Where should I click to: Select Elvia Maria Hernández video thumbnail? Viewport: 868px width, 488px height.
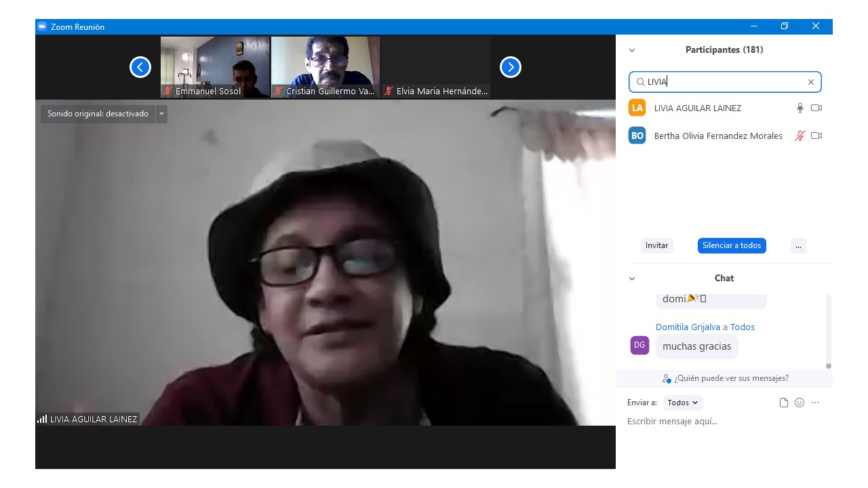pyautogui.click(x=436, y=67)
